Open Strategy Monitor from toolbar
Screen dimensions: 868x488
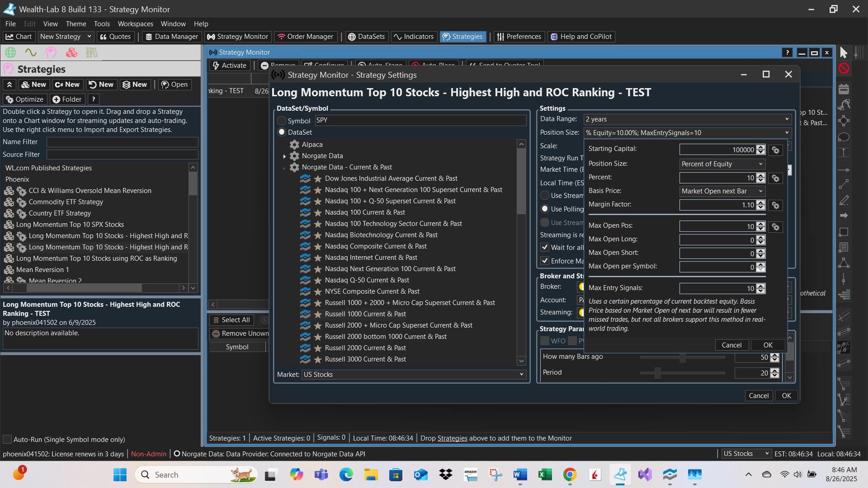coord(238,37)
